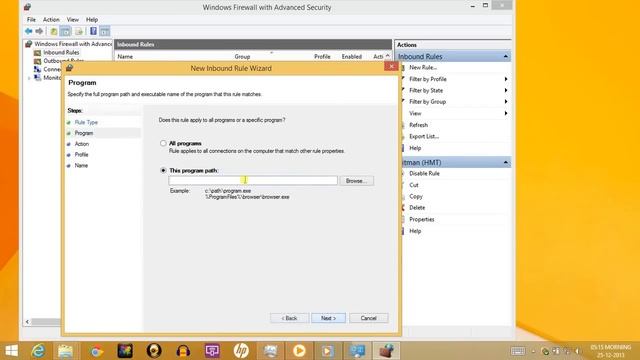This screenshot has width=640, height=360.
Task: Open Properties in Actions pane
Action: coord(422,219)
